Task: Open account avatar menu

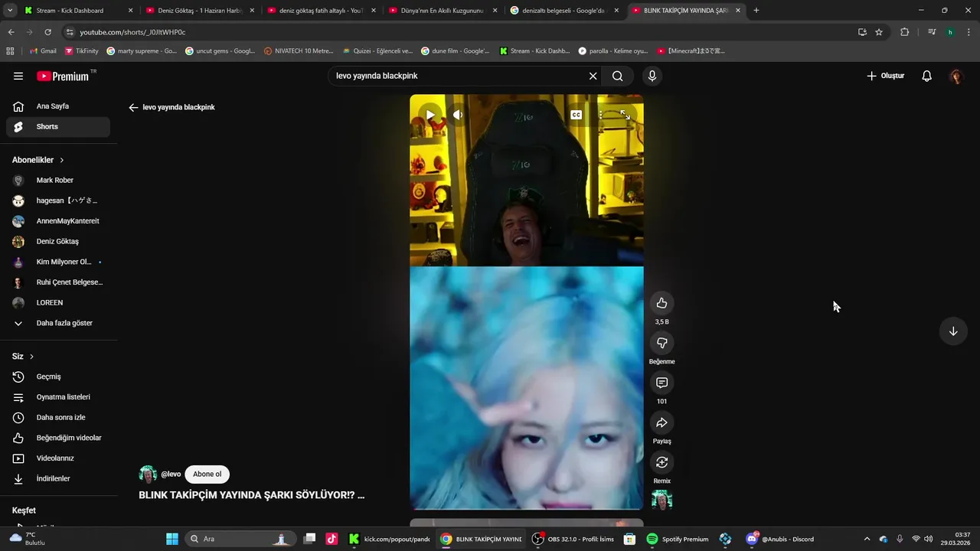Action: [955, 76]
